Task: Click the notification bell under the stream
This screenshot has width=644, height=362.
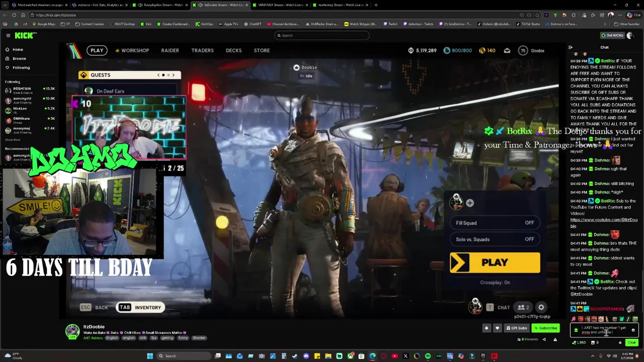Action: (x=487, y=328)
